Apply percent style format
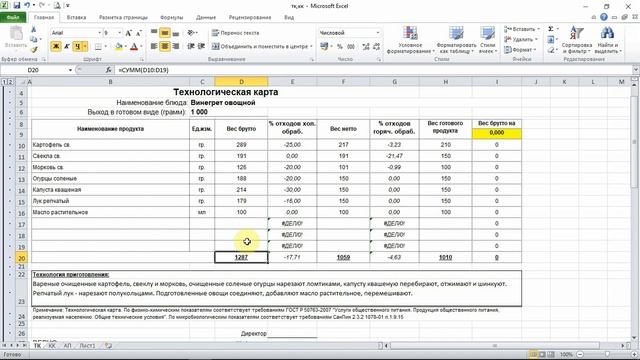The width and height of the screenshot is (640, 360). coord(340,47)
